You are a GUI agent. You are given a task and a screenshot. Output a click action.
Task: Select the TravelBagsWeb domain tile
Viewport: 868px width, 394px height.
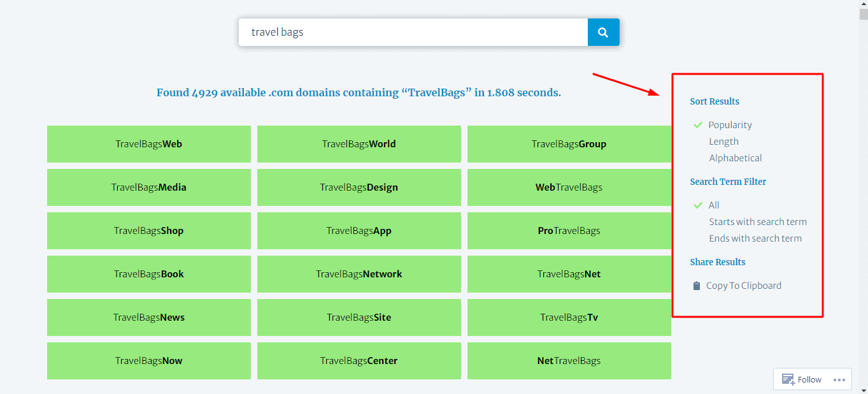click(x=149, y=144)
